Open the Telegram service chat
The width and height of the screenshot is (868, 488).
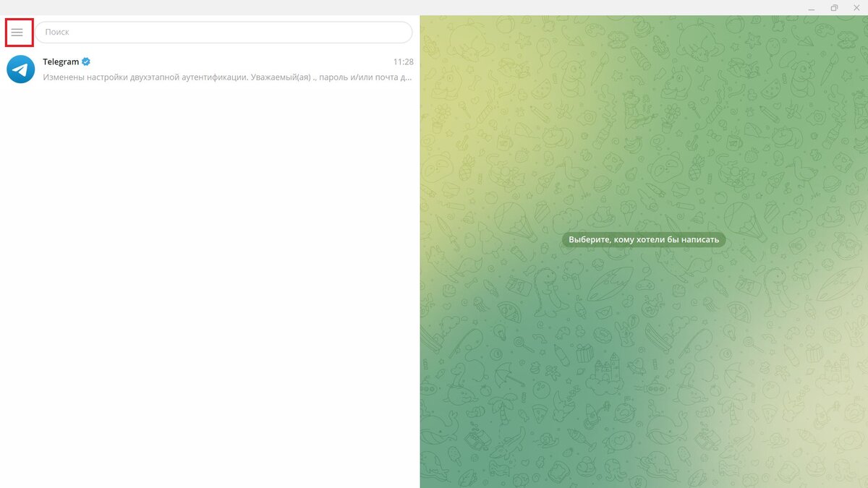tap(210, 69)
